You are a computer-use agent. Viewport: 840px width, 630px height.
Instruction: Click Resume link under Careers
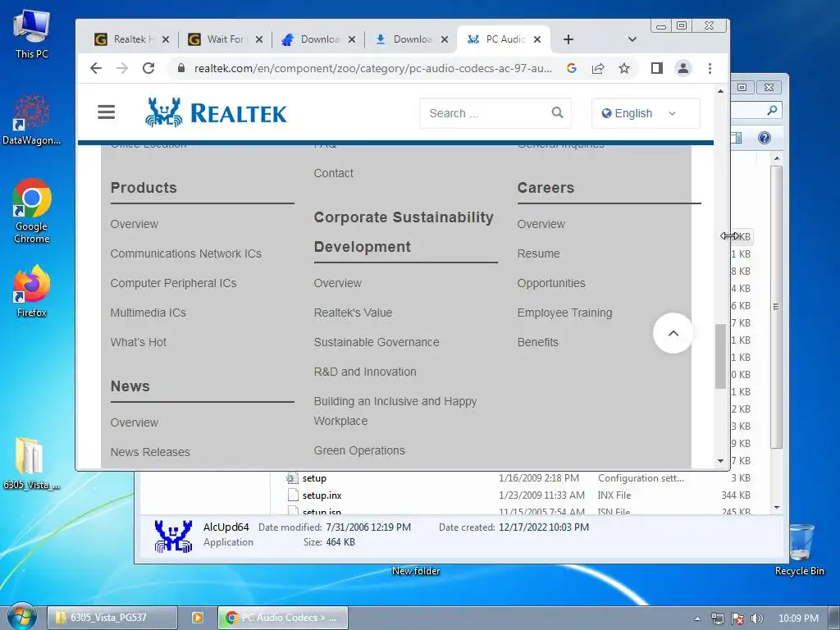(538, 253)
